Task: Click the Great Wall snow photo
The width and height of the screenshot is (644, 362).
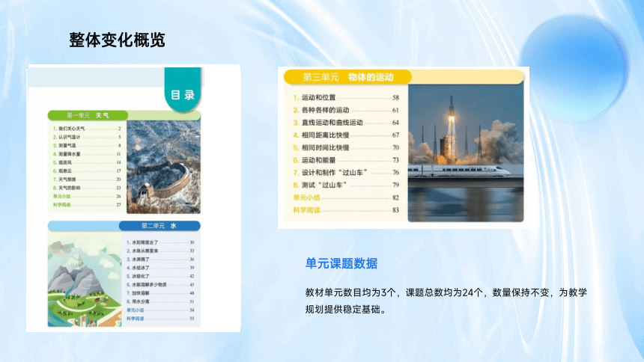Action: pyautogui.click(x=163, y=167)
